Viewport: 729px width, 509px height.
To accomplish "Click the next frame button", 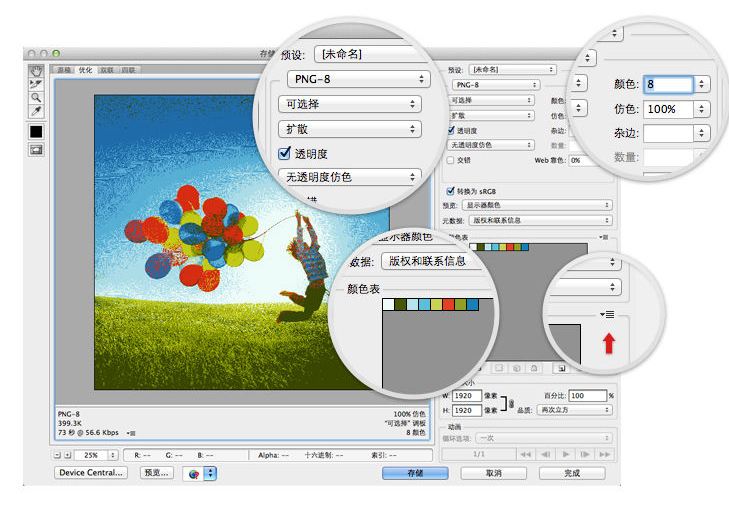I will [x=585, y=454].
